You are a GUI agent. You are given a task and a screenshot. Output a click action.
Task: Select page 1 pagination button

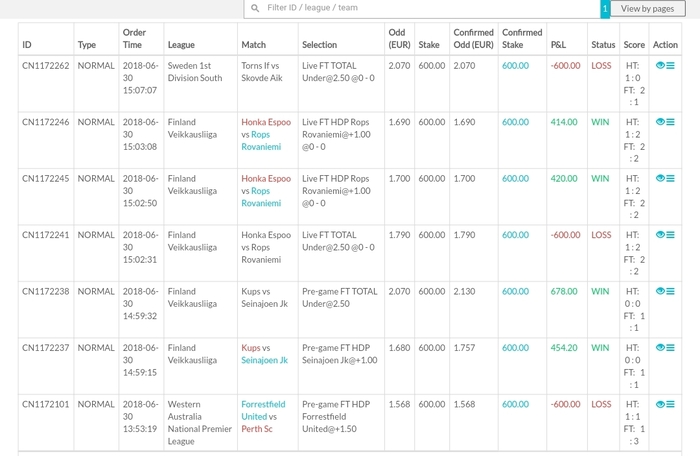(x=605, y=8)
